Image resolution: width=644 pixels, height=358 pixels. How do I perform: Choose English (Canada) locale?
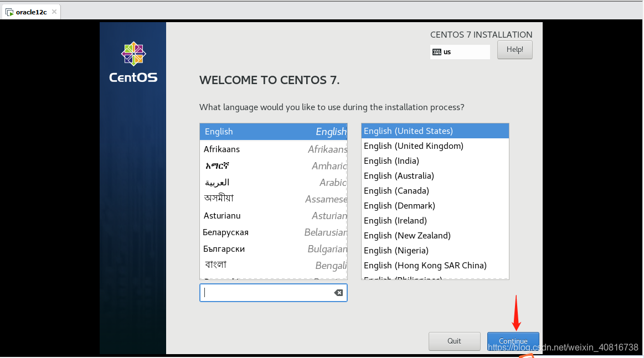435,191
